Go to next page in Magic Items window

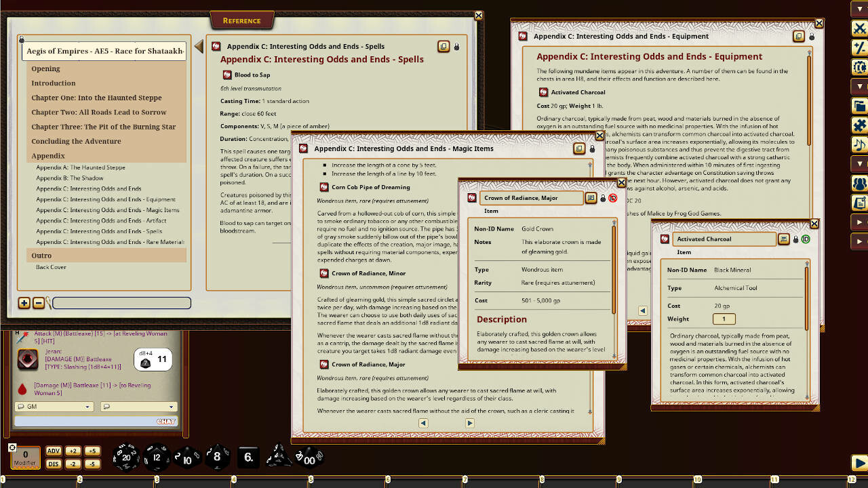(469, 423)
